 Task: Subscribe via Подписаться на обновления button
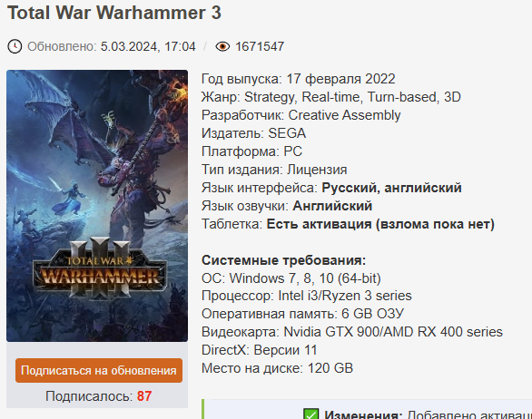[x=99, y=370]
